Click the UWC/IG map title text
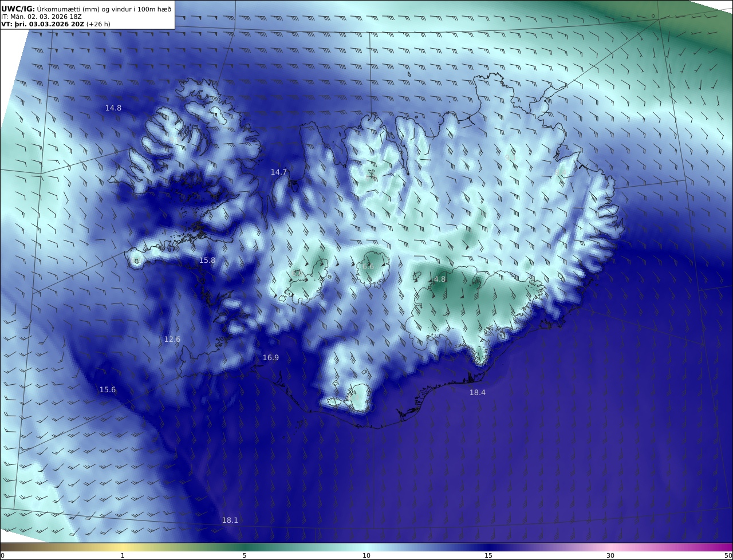Screen dimensions: 733x560 click(86, 9)
